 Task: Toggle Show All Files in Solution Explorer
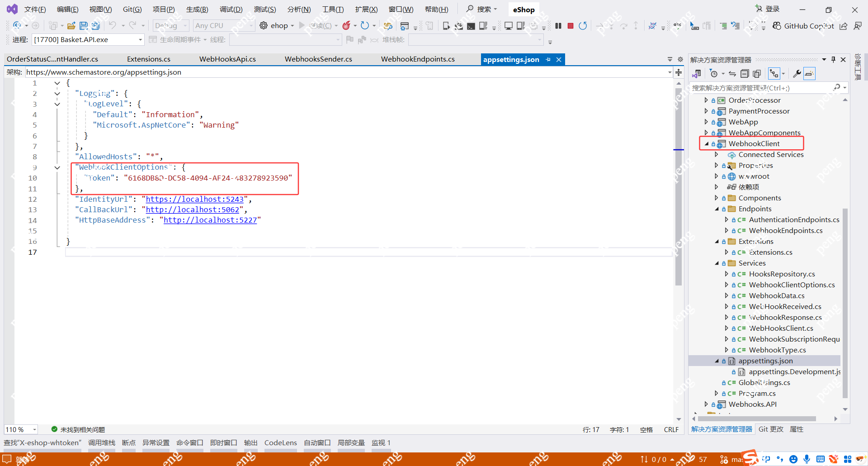tap(757, 74)
